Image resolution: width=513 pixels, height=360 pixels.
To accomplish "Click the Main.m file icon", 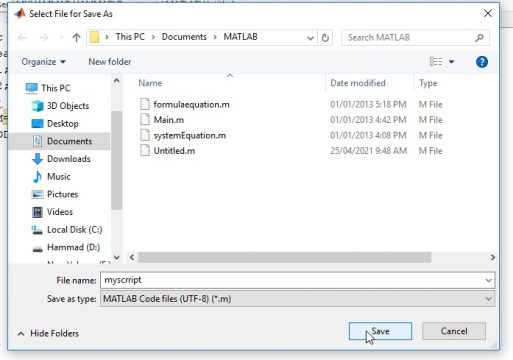I will pos(145,120).
